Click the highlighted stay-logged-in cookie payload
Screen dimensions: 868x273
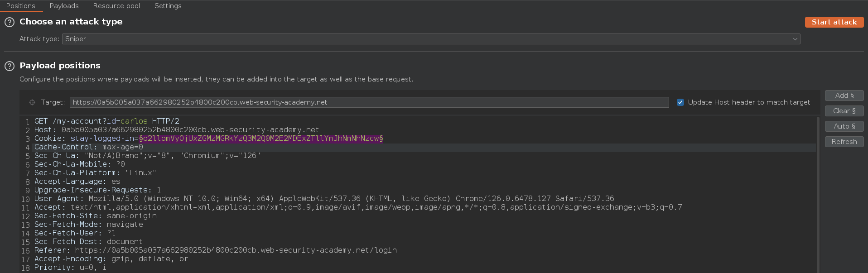pos(261,139)
